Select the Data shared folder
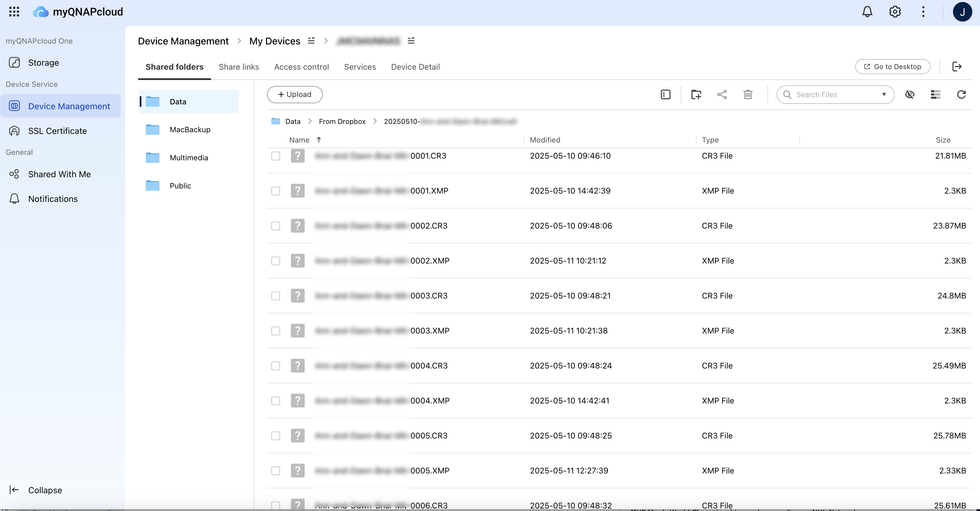The width and height of the screenshot is (980, 511). click(x=189, y=102)
